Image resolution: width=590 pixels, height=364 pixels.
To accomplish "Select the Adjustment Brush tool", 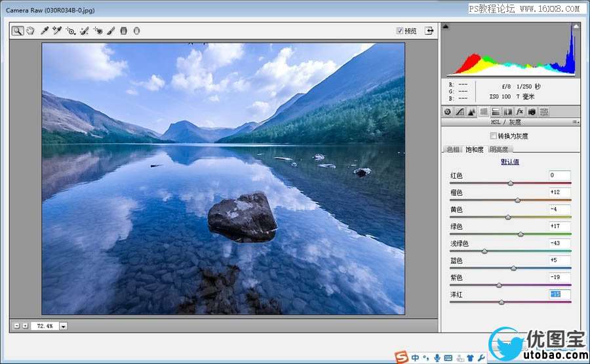I will [x=111, y=31].
